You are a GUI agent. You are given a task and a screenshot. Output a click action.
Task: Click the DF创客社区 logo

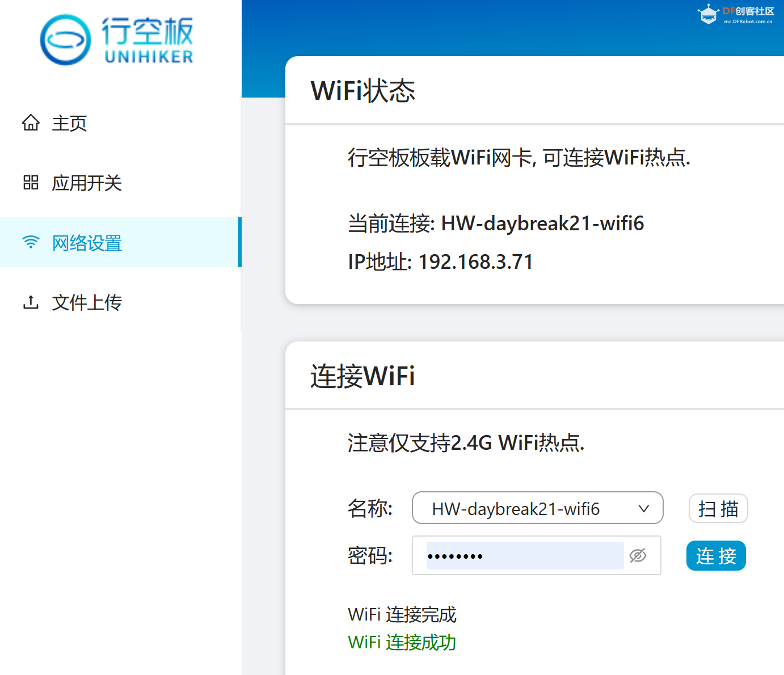736,15
